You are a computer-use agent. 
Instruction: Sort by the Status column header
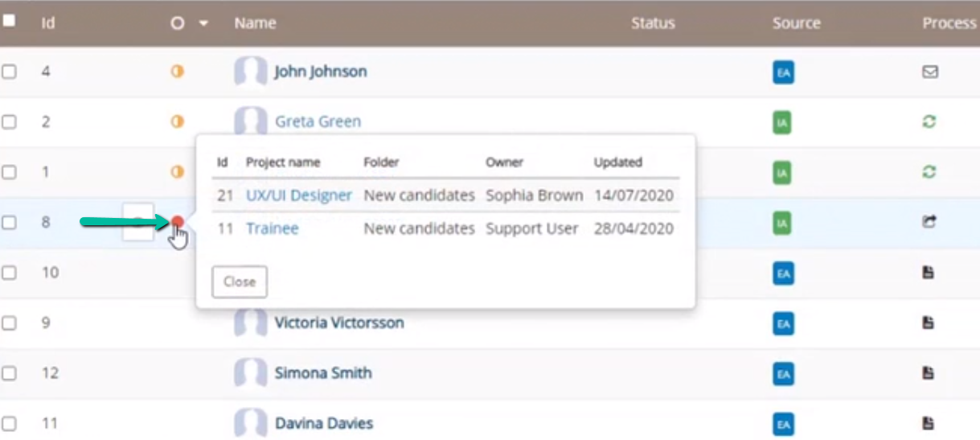[653, 23]
